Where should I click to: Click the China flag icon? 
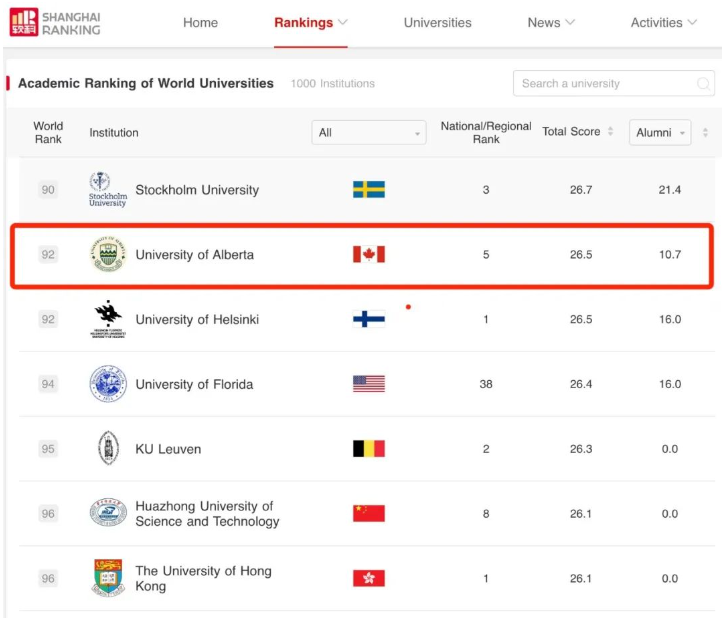click(x=369, y=513)
